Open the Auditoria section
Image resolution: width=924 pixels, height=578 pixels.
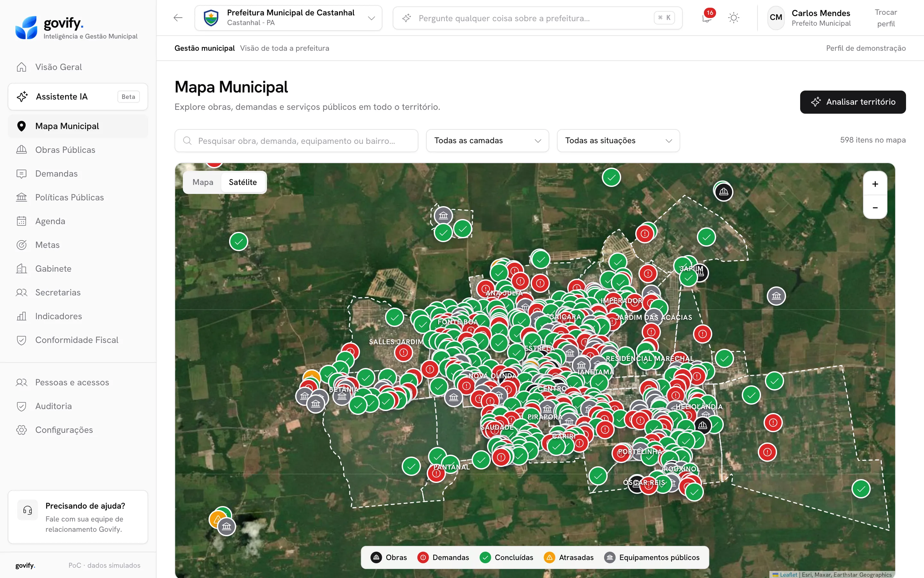pyautogui.click(x=78, y=406)
